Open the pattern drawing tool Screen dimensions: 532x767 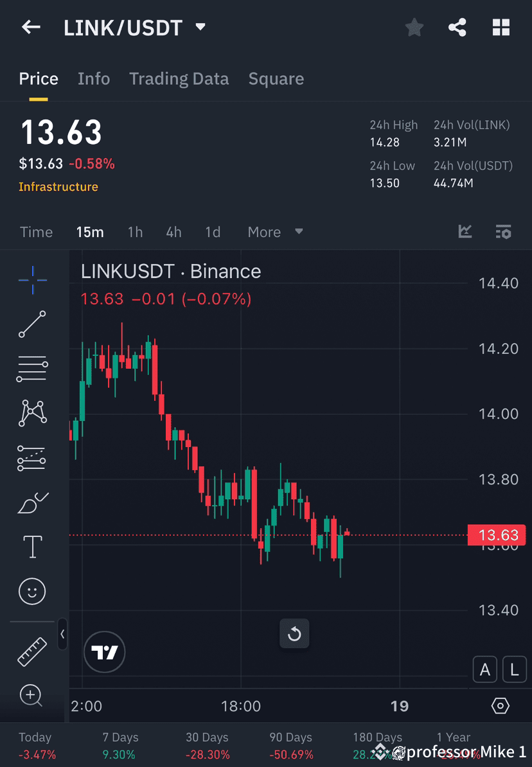(x=32, y=412)
